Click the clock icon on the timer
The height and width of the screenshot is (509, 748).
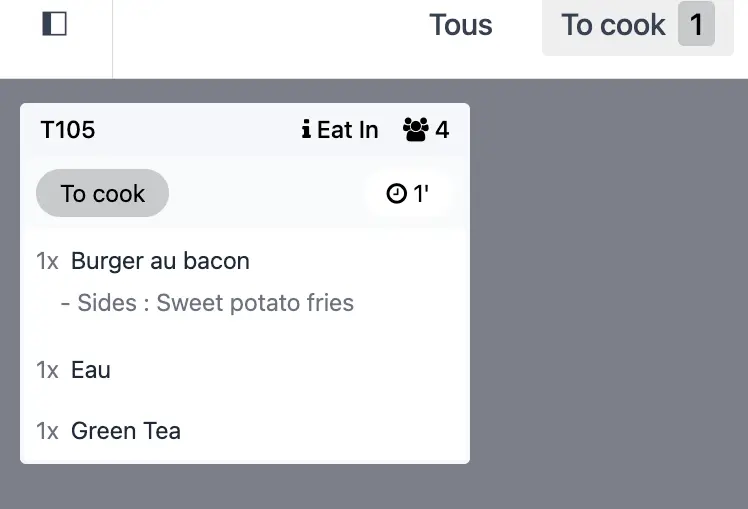pyautogui.click(x=397, y=194)
